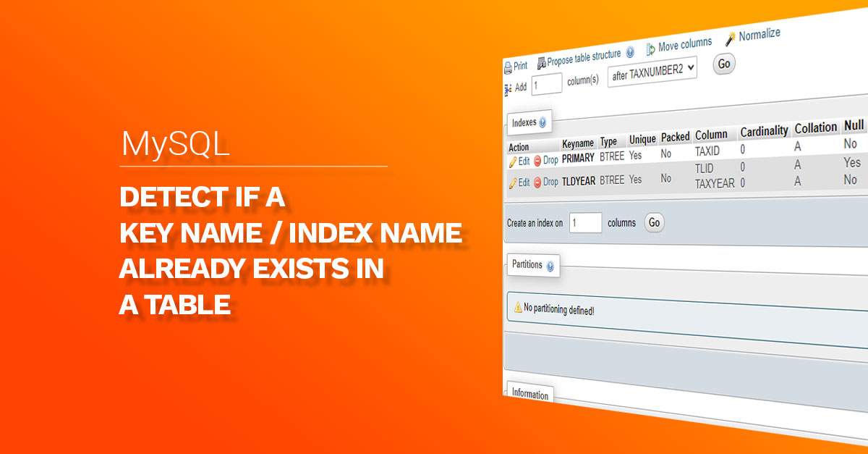Open the Partitions help icon
This screenshot has height=454, width=868.
(x=550, y=266)
